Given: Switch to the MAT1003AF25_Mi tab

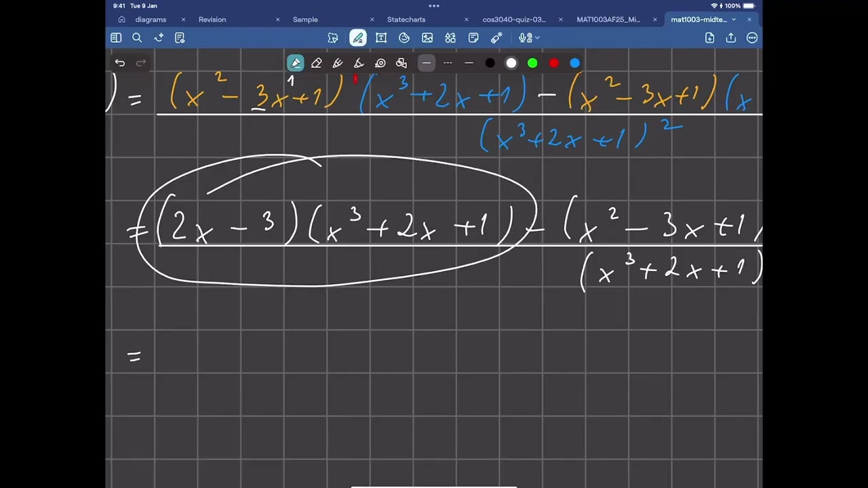Looking at the screenshot, I should tap(608, 20).
